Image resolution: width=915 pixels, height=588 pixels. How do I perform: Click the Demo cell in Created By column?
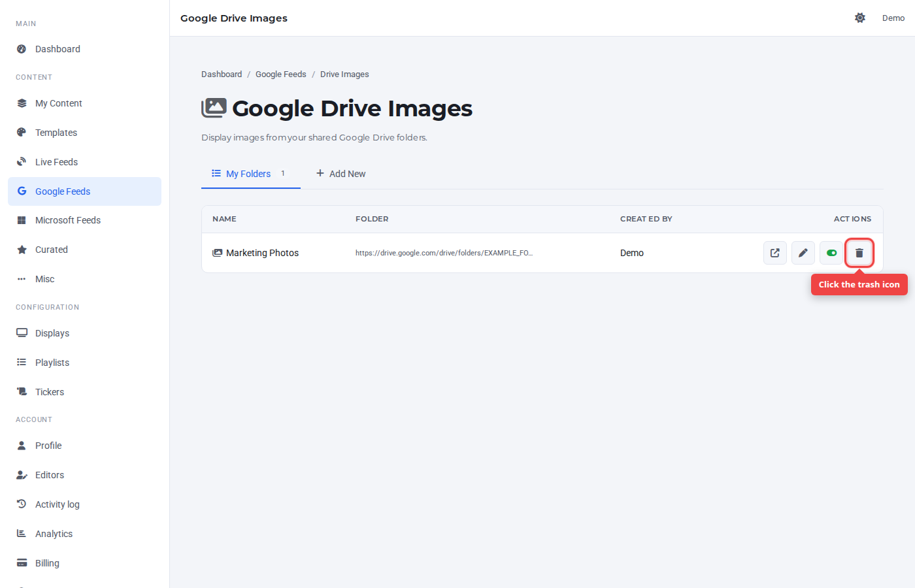[632, 253]
